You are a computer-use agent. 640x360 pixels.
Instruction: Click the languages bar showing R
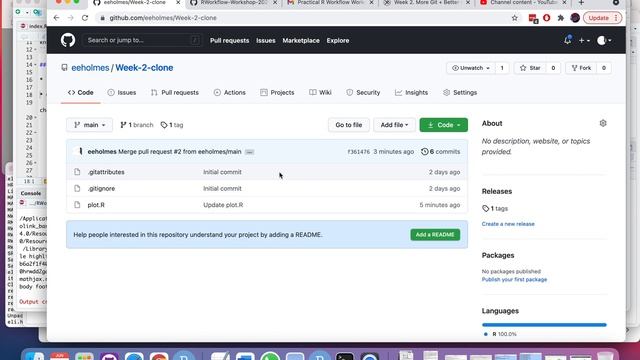click(544, 325)
